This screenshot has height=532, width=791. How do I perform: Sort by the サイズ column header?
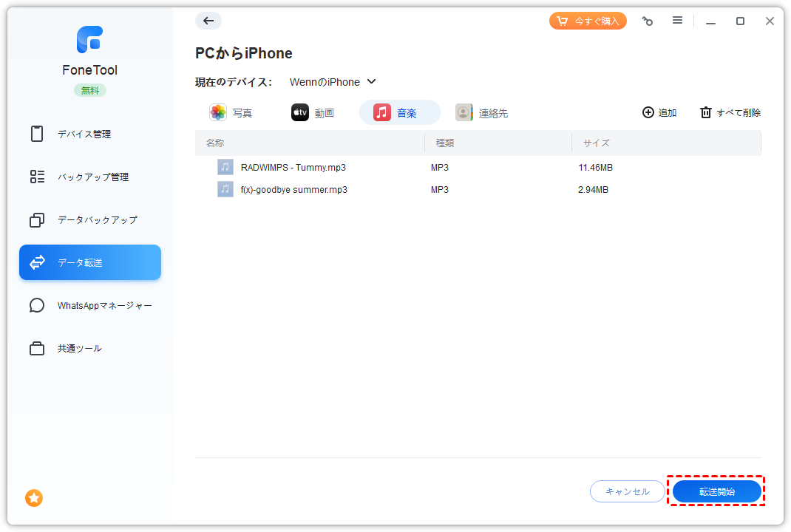[596, 143]
